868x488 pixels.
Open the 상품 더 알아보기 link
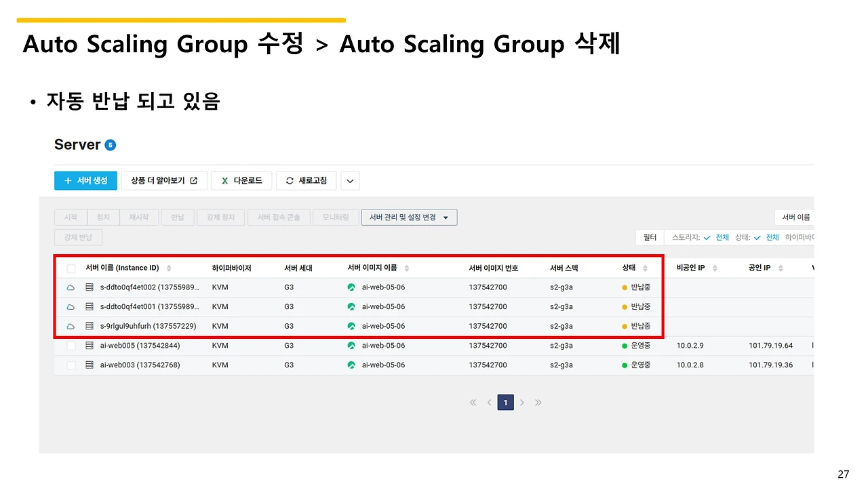(164, 180)
